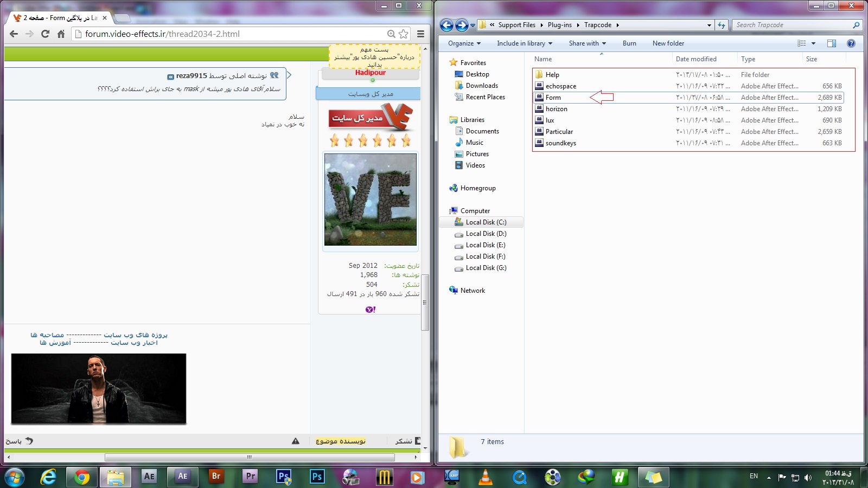Open recent pages dropdown beside forward arrow
The image size is (868, 488).
(473, 25)
